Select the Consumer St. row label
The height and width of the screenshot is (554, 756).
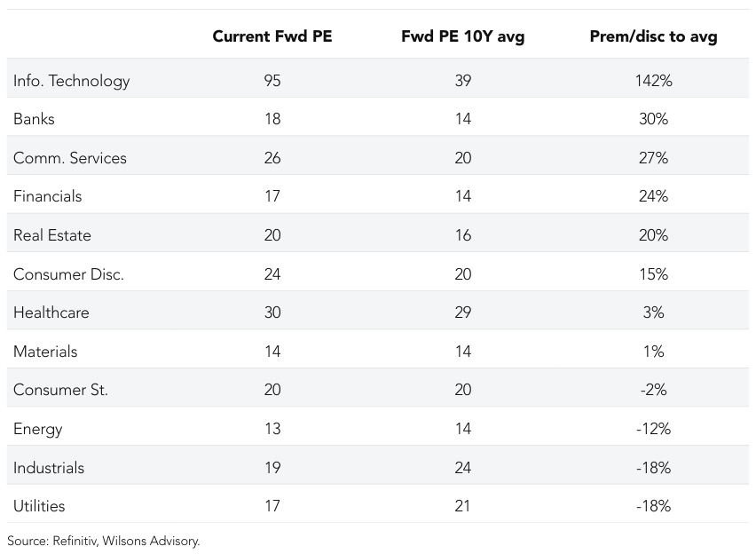(60, 390)
